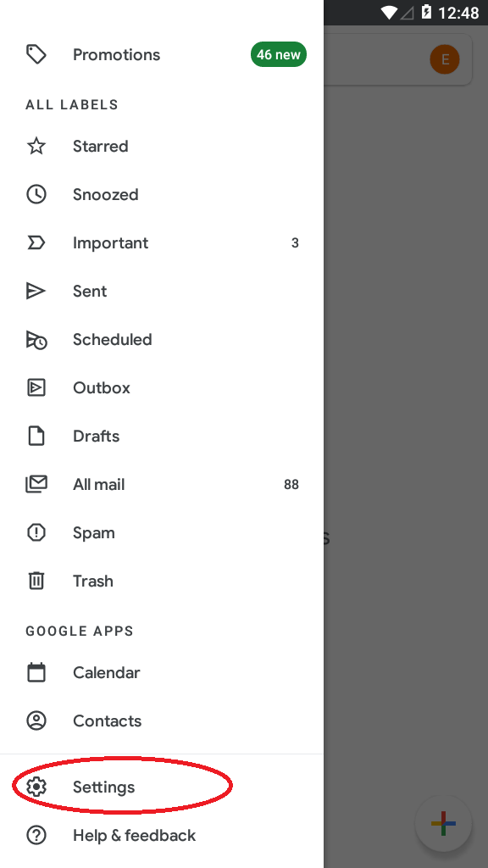Open the Promotions tag icon

tap(36, 54)
